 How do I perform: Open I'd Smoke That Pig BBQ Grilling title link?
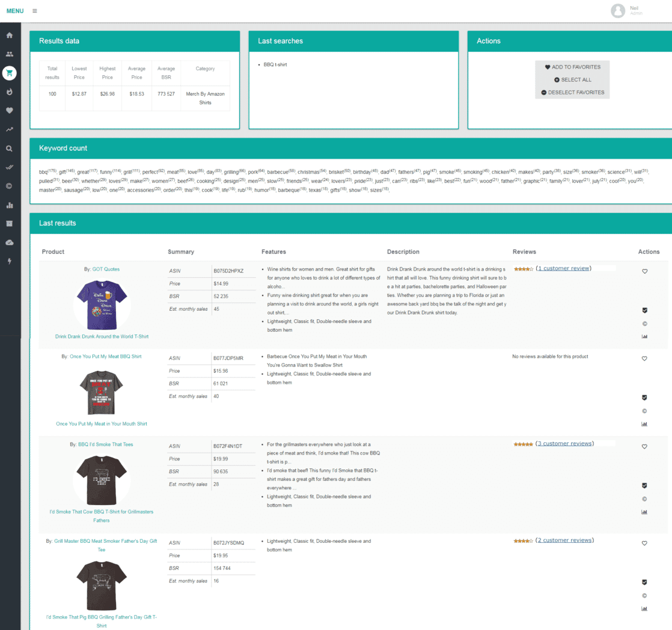pyautogui.click(x=102, y=622)
